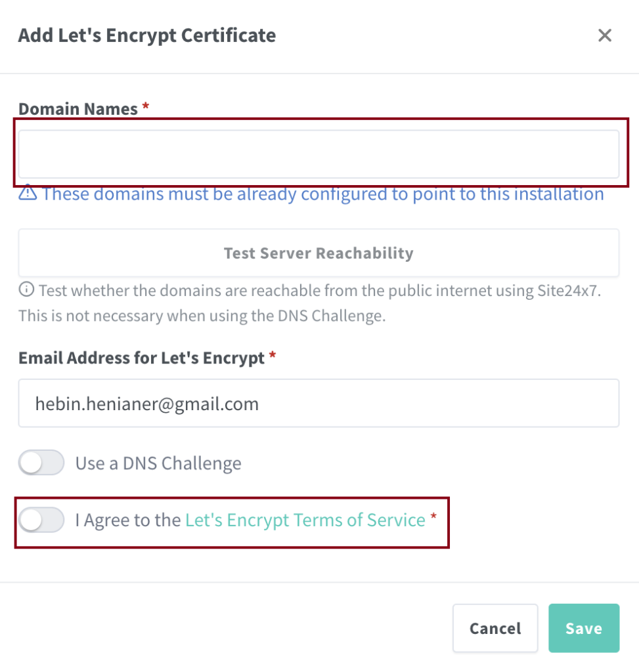Focus the Domain Names input field
The height and width of the screenshot is (672, 639).
pyautogui.click(x=319, y=154)
